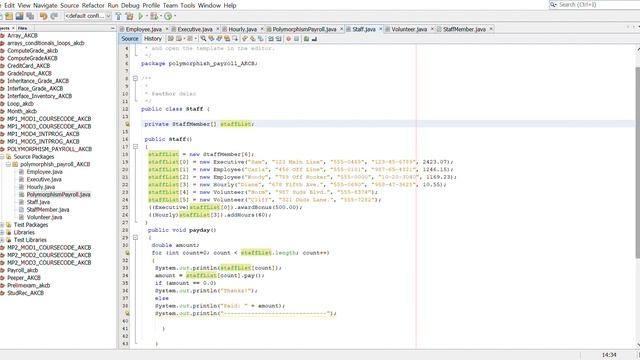Click the editor vertical scrollbar
640x360 pixels.
pyautogui.click(x=638, y=162)
